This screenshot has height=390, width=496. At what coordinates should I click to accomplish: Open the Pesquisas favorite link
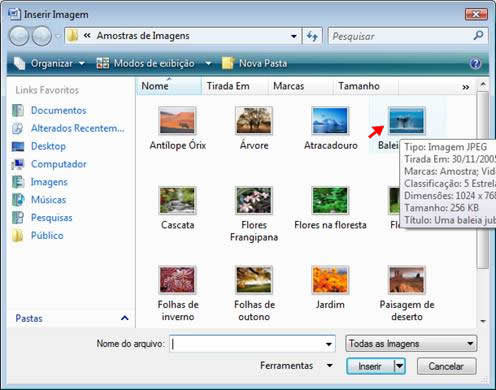click(x=52, y=218)
